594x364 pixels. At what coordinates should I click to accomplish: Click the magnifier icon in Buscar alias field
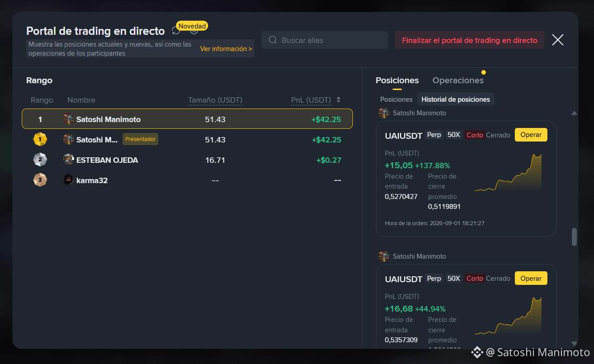coord(272,40)
